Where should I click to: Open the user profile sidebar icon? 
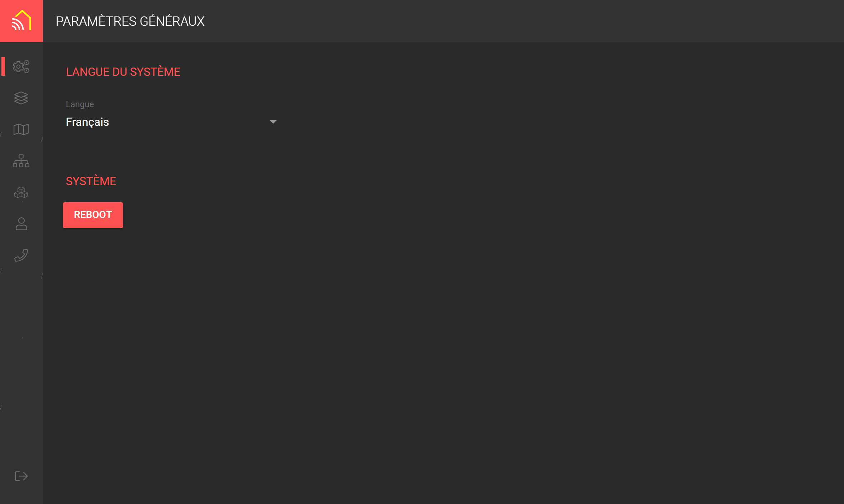[21, 224]
